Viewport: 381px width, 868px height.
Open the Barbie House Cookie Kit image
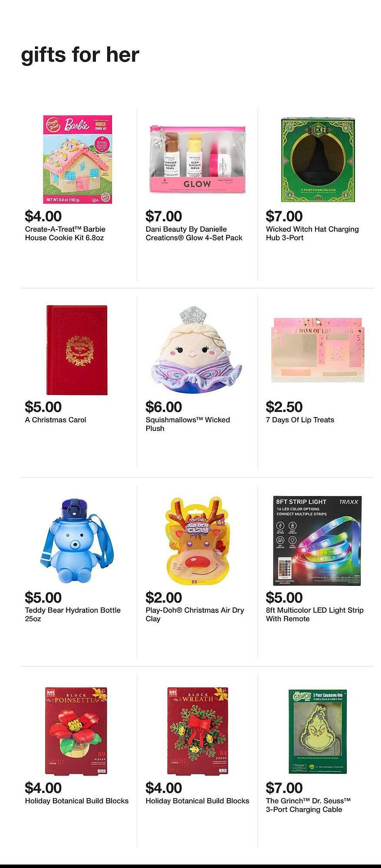[77, 159]
